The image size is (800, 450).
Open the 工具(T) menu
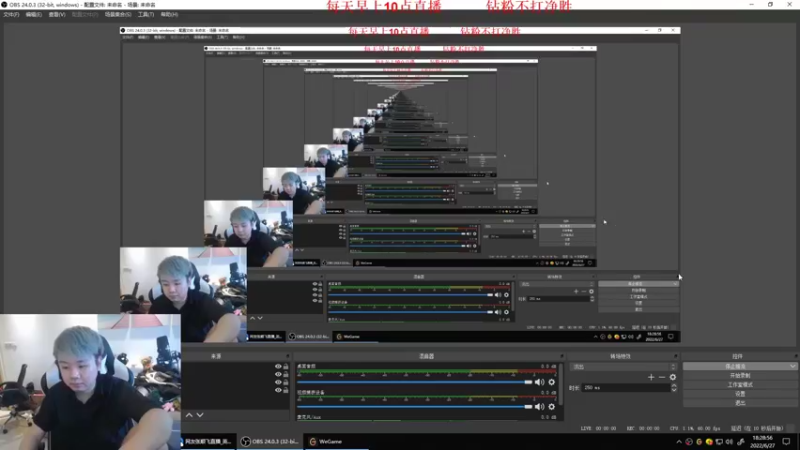[146, 14]
